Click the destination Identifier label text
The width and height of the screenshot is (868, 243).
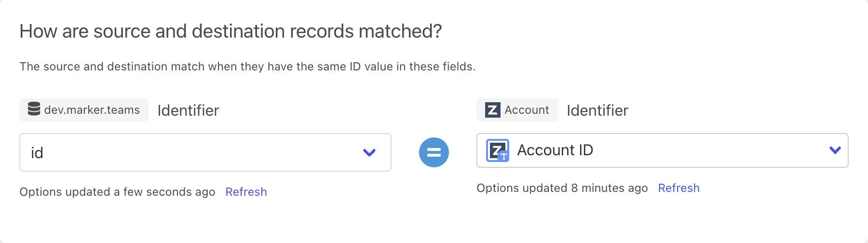coord(597,110)
